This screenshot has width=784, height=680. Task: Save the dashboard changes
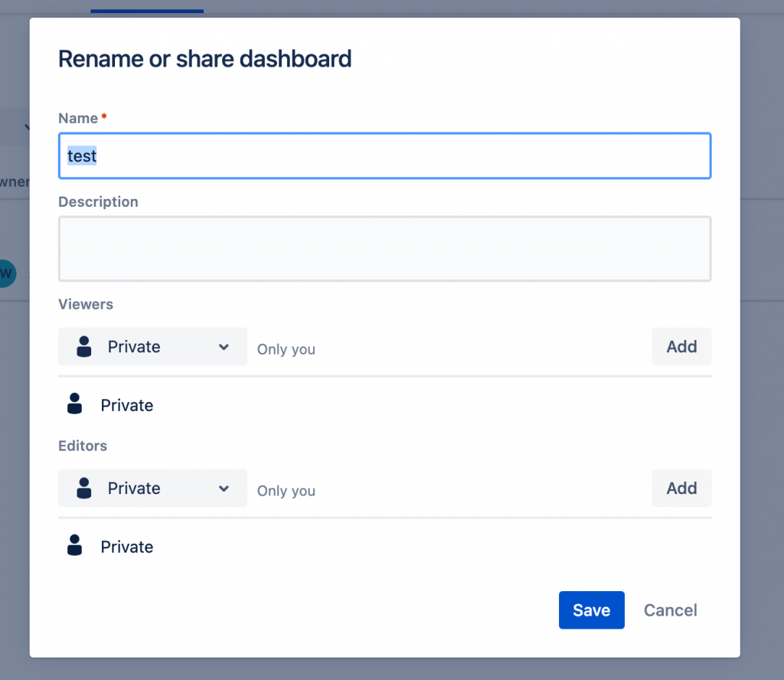(591, 610)
